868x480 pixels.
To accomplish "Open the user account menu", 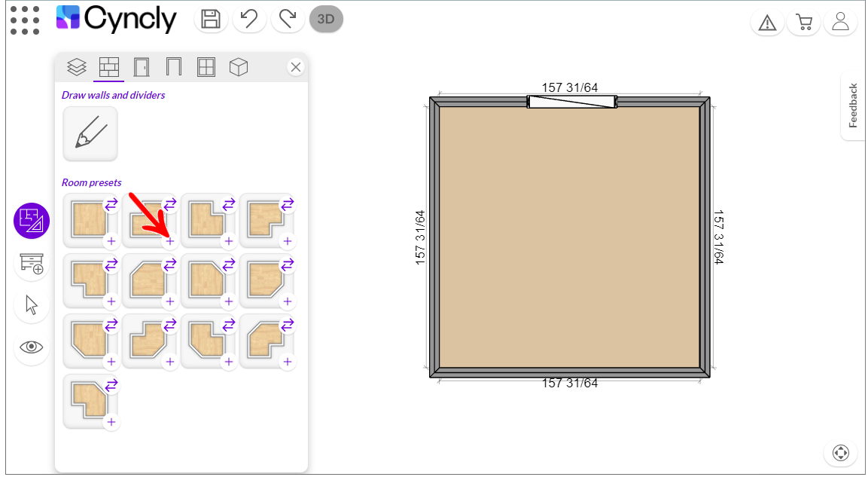I will pyautogui.click(x=840, y=23).
